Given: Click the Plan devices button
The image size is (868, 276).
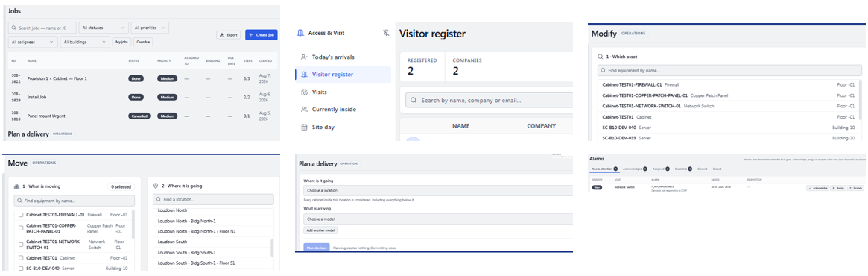Looking at the screenshot, I should (317, 248).
